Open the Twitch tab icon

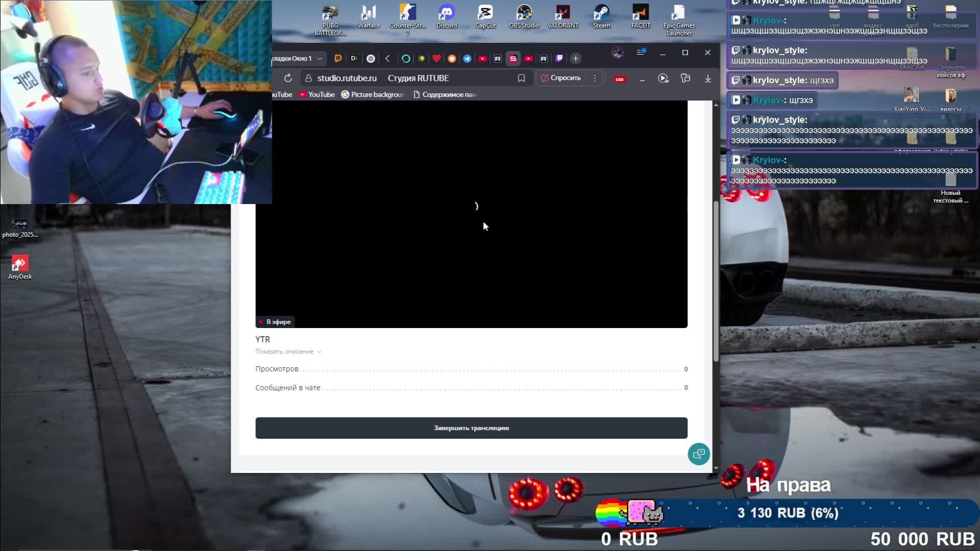pos(559,59)
